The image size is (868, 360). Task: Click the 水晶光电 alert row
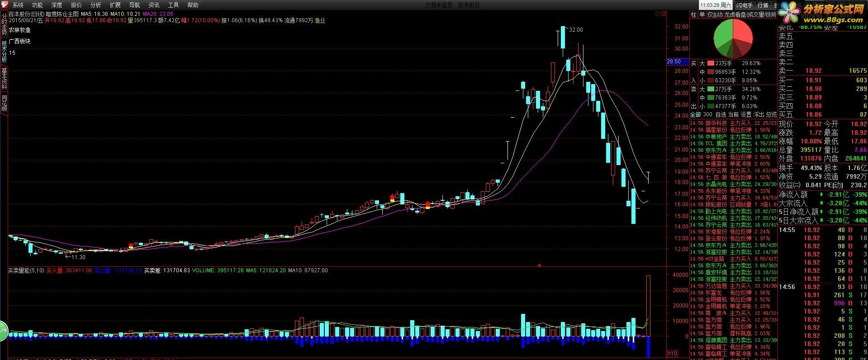734,184
